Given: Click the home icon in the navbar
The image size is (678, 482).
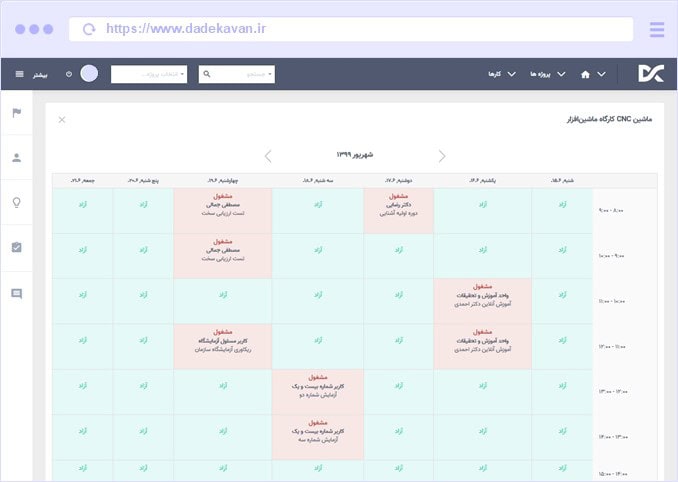Looking at the screenshot, I should 585,74.
